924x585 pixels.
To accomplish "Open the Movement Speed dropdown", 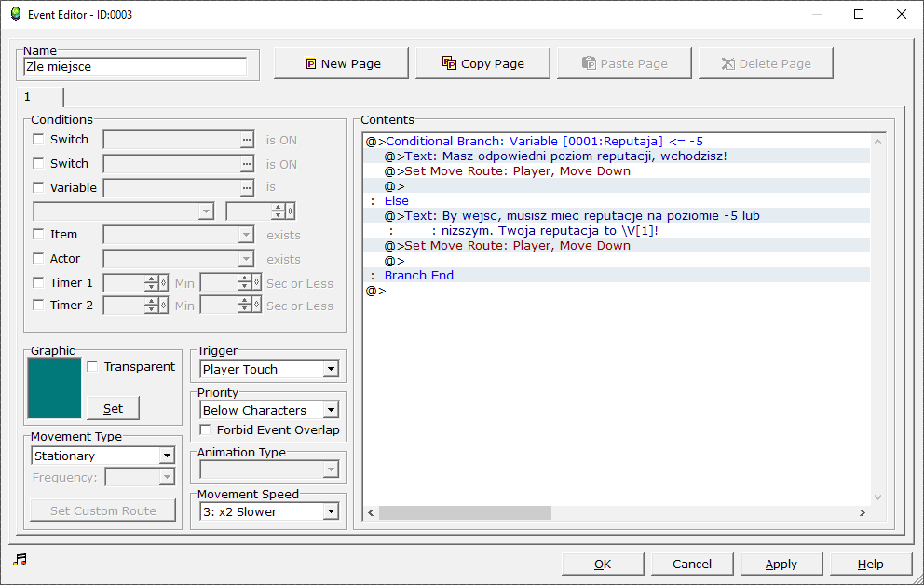I will (x=269, y=511).
